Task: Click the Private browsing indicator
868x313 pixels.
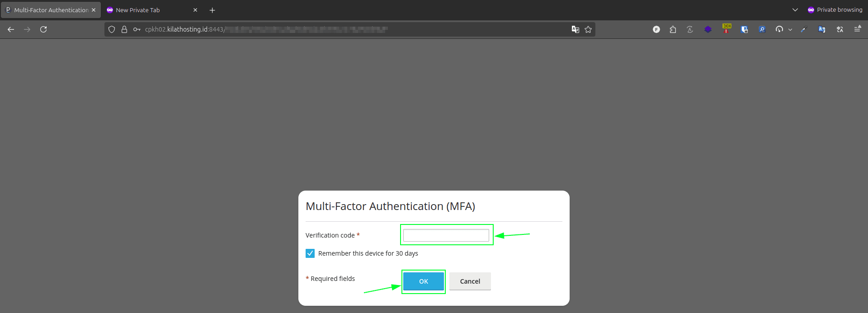Action: pyautogui.click(x=835, y=10)
